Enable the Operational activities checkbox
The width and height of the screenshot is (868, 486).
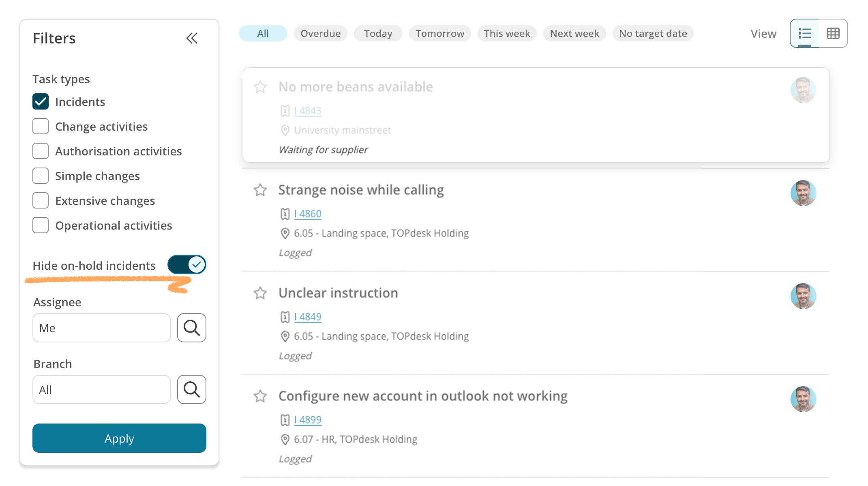(x=41, y=225)
